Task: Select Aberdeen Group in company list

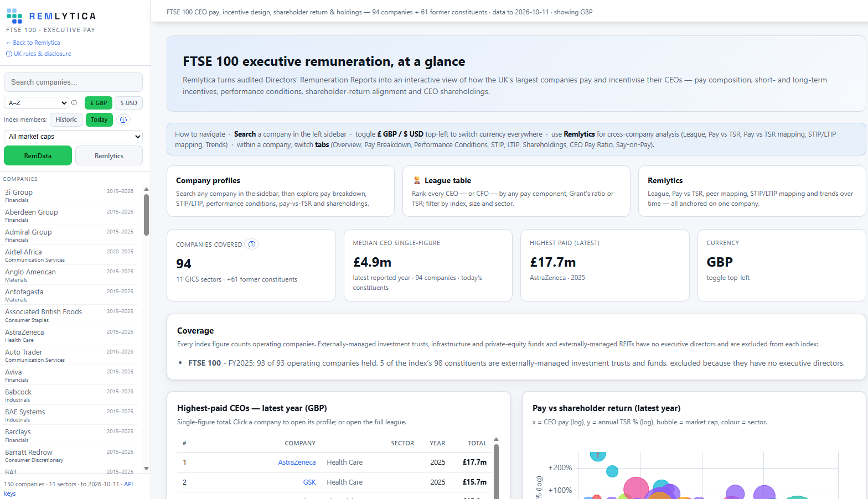Action: tap(70, 215)
